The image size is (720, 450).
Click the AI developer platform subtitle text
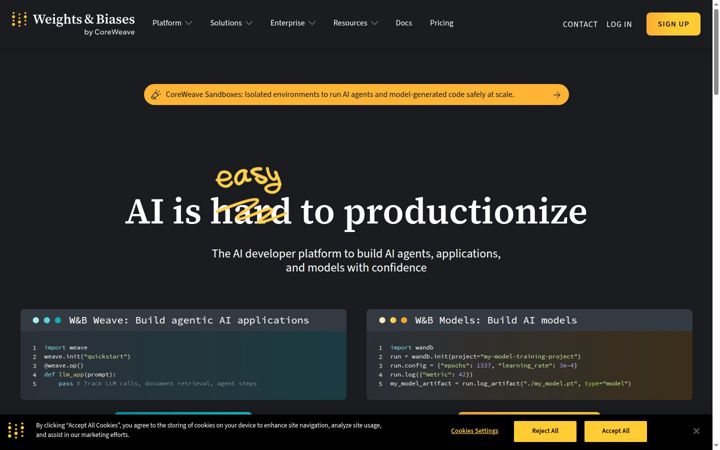(x=356, y=260)
